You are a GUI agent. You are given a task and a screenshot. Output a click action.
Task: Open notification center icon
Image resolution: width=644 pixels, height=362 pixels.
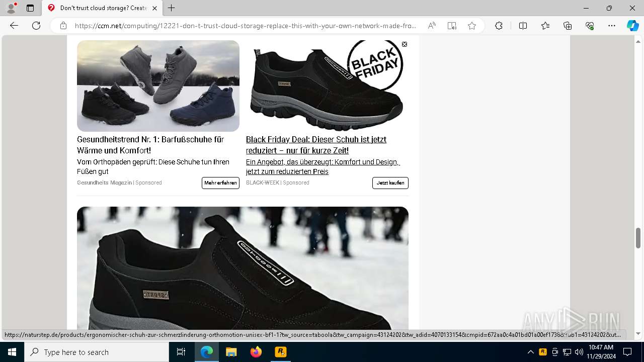pos(627,352)
